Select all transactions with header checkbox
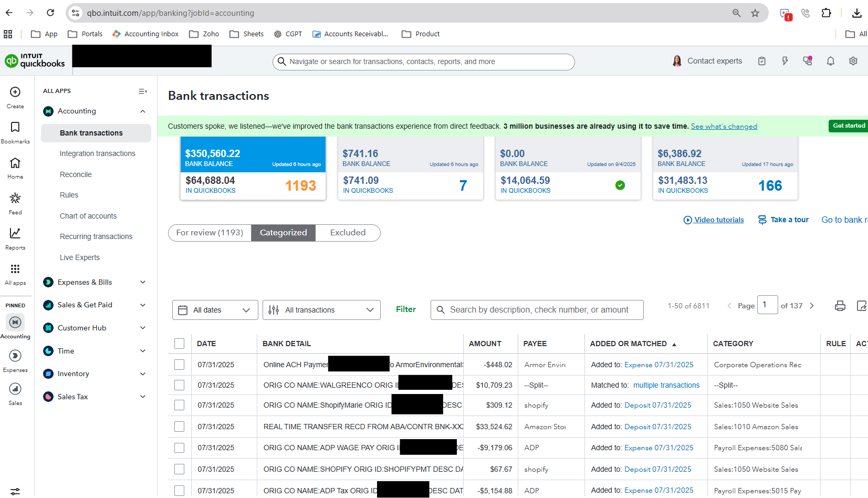 180,344
